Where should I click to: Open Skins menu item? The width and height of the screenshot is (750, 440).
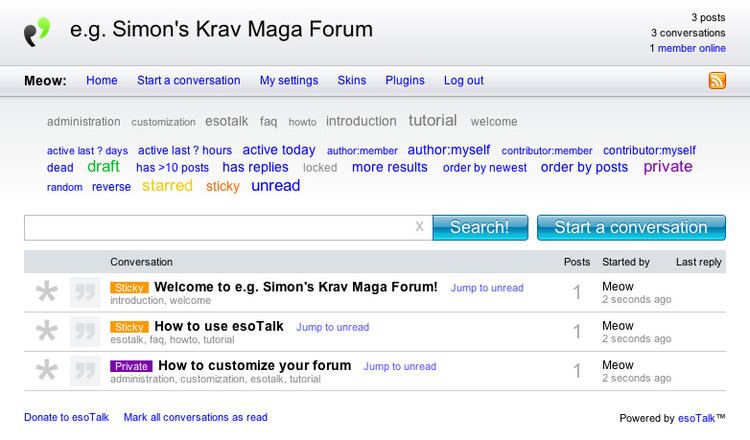(352, 80)
